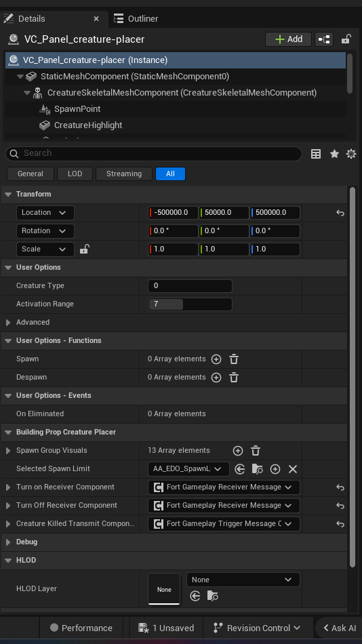Select the All filter tab
Image resolution: width=362 pixels, height=644 pixels.
pyautogui.click(x=171, y=174)
